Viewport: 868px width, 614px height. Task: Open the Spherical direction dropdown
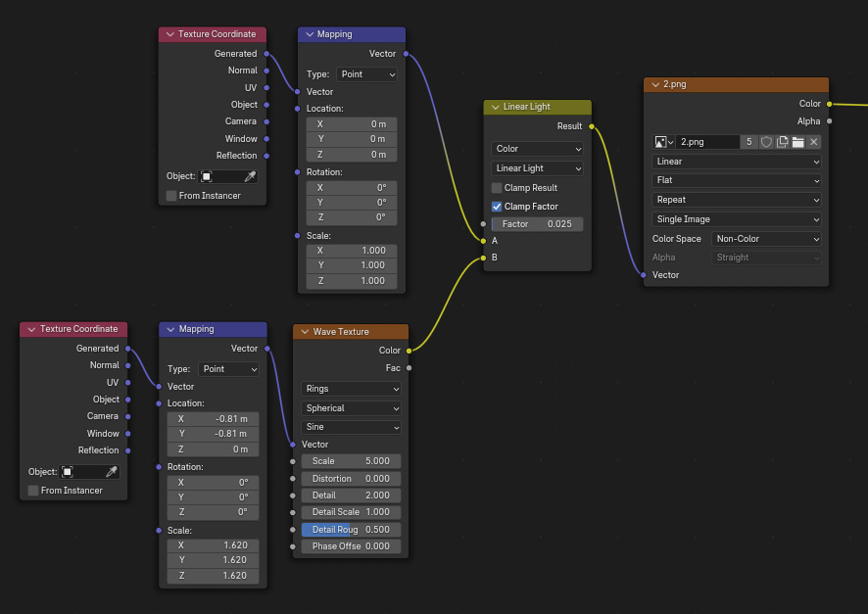pyautogui.click(x=351, y=408)
